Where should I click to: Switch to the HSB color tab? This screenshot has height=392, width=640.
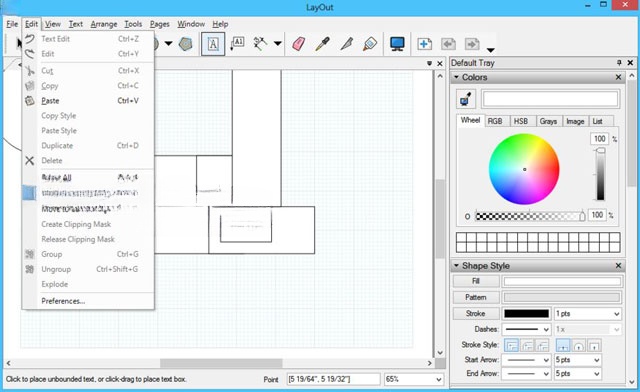point(520,121)
